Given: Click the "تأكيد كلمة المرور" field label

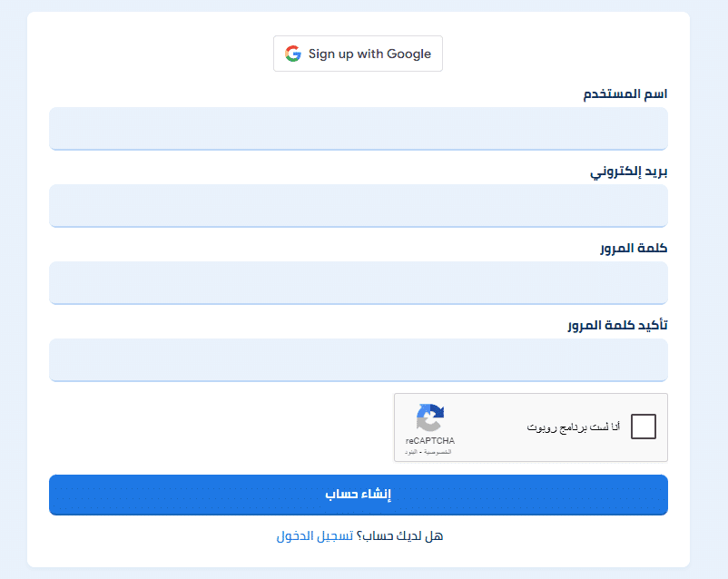Looking at the screenshot, I should click(616, 325).
